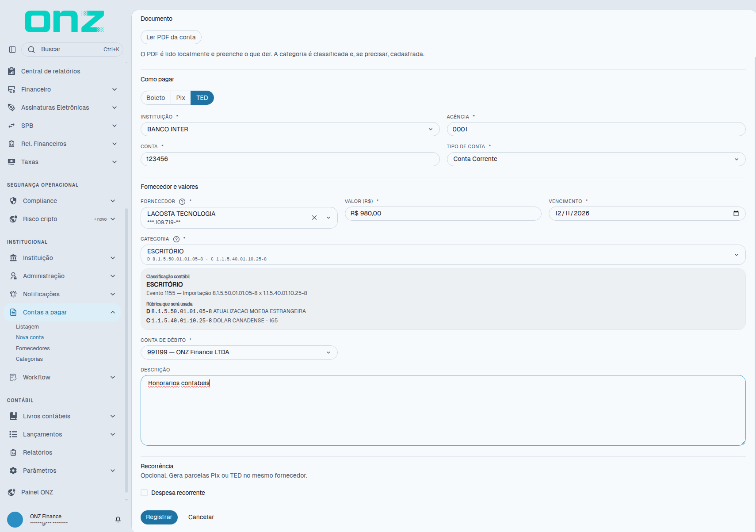Select Boleto payment method
This screenshot has width=756, height=532.
click(x=156, y=98)
